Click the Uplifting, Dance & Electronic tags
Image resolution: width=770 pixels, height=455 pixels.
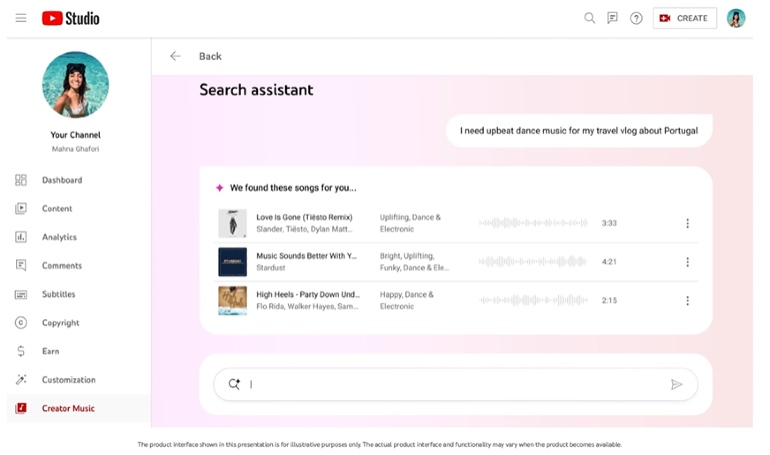(410, 223)
